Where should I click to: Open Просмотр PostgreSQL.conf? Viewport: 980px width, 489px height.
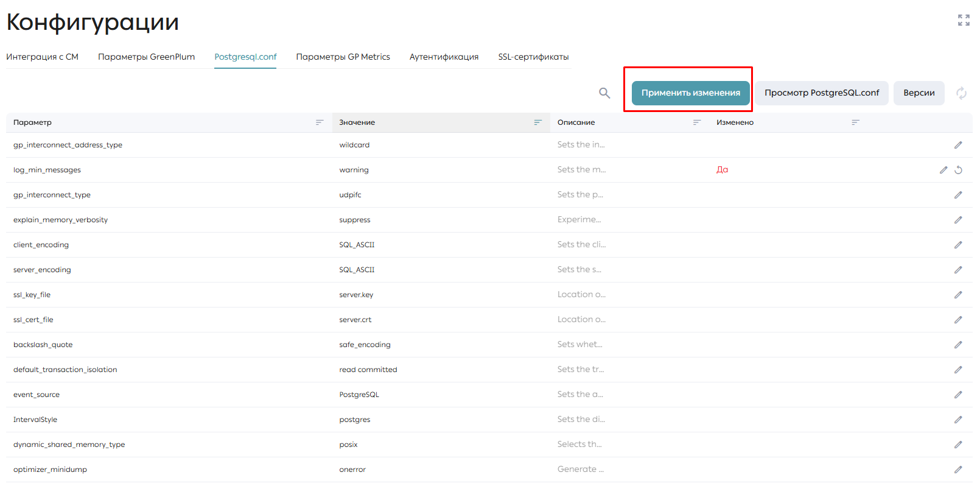point(822,93)
